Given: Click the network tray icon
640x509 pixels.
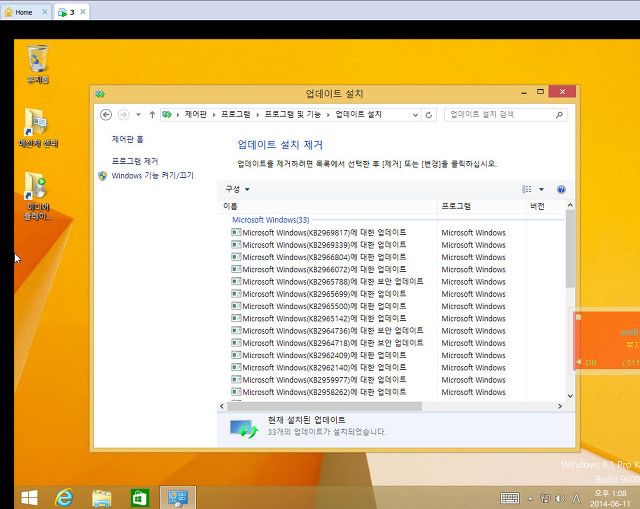Looking at the screenshot, I should (545, 498).
